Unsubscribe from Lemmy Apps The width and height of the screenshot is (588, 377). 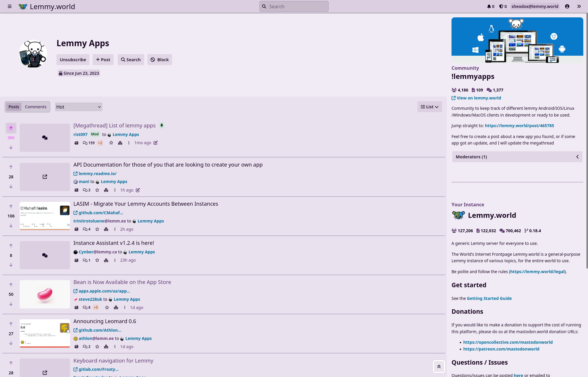pos(73,60)
